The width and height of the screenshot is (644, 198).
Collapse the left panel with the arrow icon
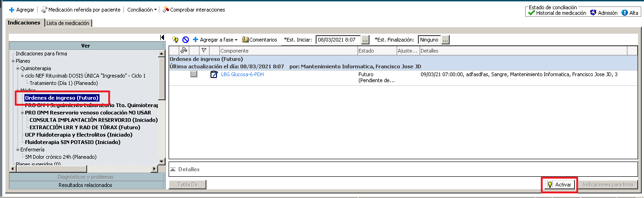[162, 37]
